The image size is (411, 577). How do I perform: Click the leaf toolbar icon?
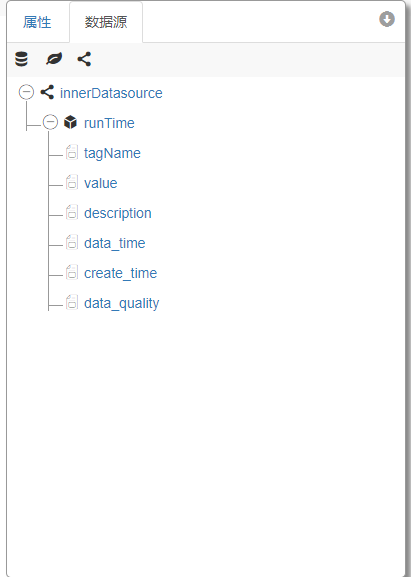point(54,59)
